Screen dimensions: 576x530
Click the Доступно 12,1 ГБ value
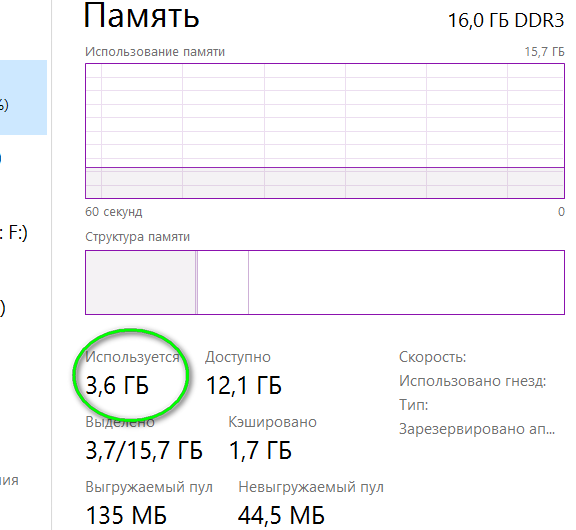click(x=244, y=385)
